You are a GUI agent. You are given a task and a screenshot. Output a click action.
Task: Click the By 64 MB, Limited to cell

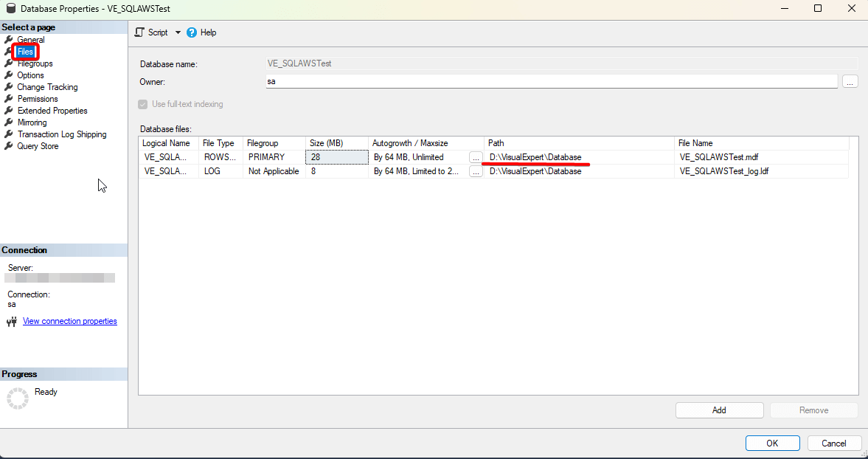click(418, 172)
